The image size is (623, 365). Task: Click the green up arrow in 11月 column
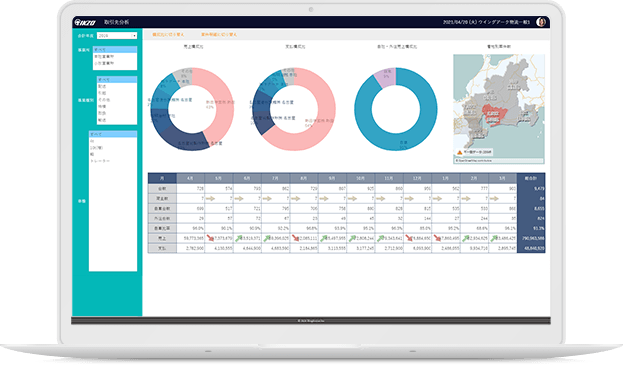click(381, 238)
